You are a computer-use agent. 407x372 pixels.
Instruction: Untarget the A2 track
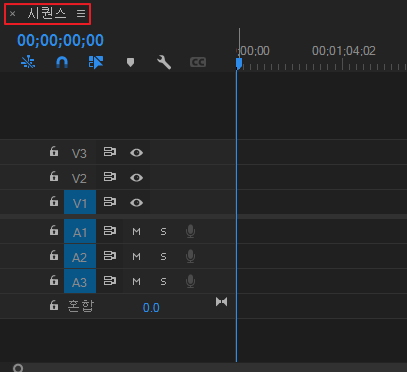(x=80, y=257)
